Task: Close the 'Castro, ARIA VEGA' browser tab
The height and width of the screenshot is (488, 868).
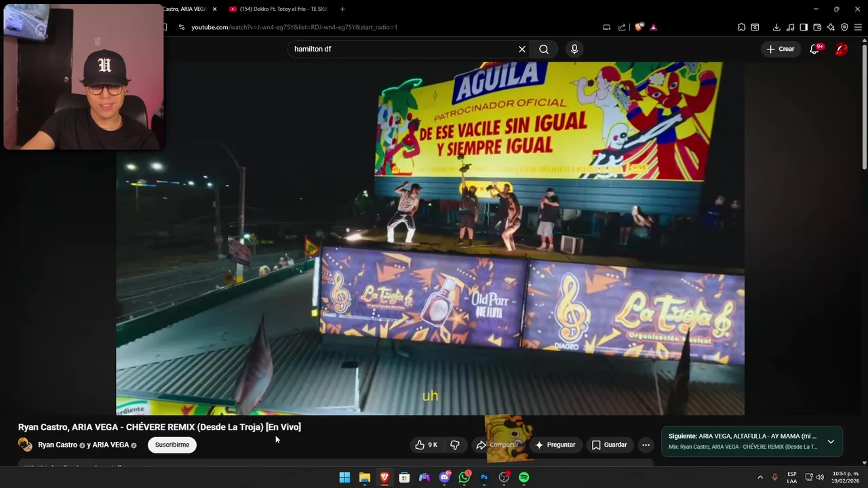Action: coord(215,9)
